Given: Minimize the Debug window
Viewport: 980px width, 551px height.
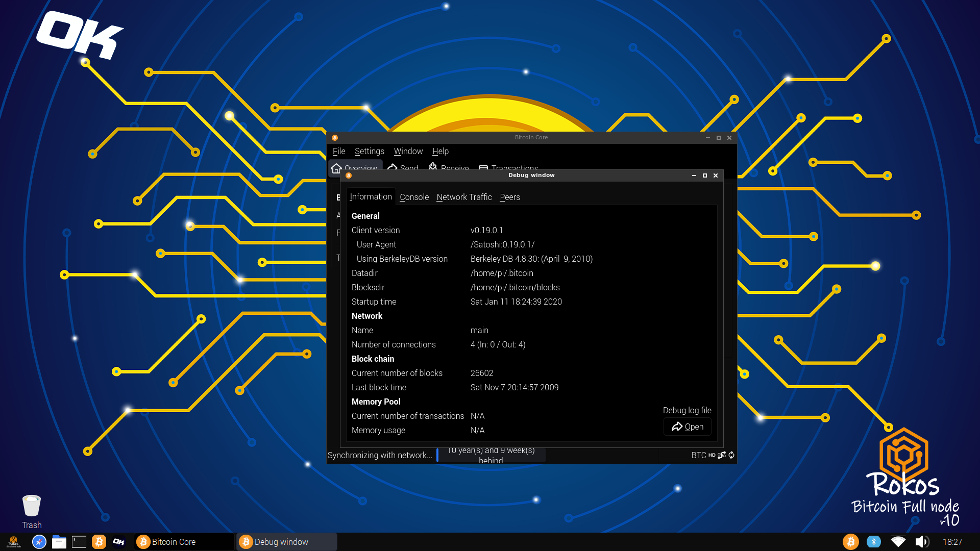Looking at the screenshot, I should click(x=694, y=176).
